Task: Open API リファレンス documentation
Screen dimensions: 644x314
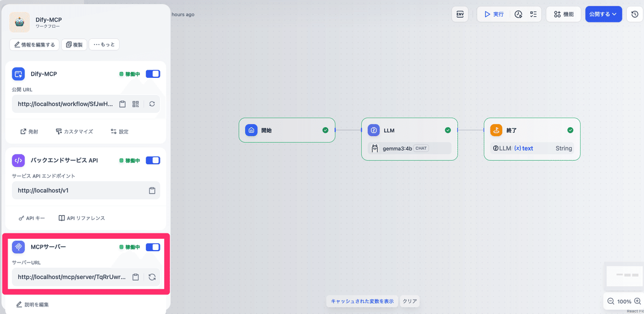Action: pos(82,218)
